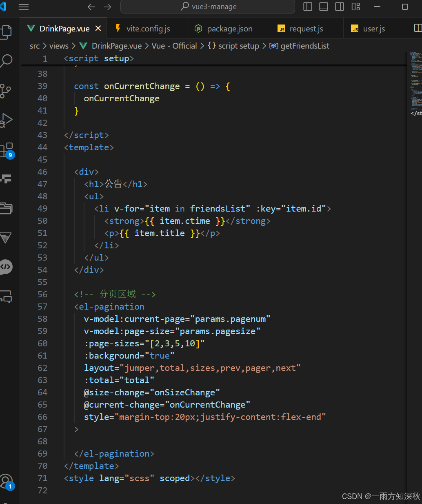This screenshot has width=422, height=504.
Task: Click params.pagesize attribute value
Action: [x=218, y=331]
